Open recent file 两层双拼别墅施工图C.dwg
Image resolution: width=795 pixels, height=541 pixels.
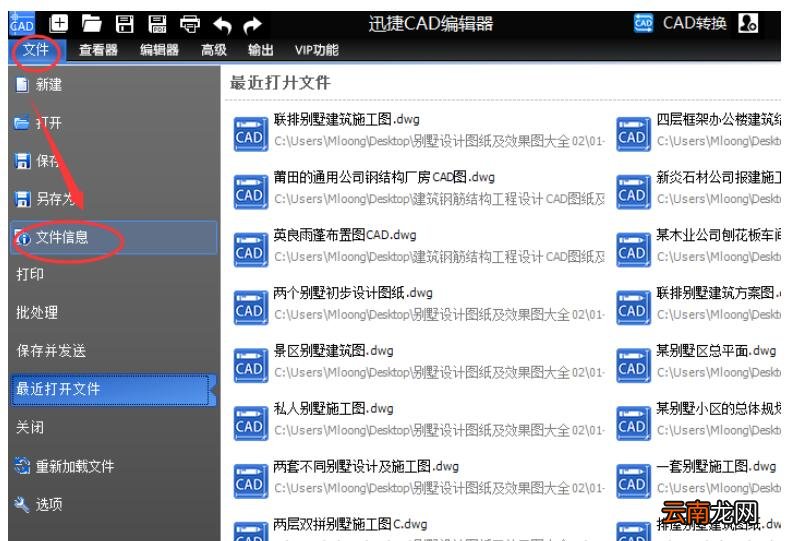click(x=350, y=524)
